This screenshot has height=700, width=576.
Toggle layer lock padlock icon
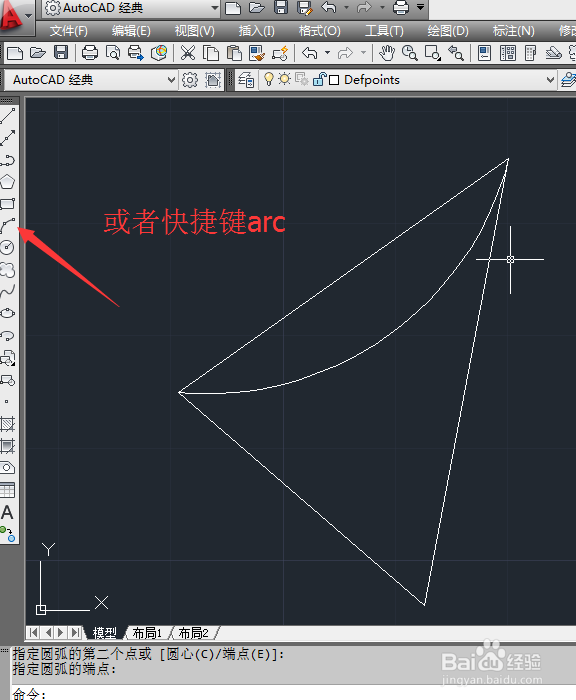(x=319, y=79)
